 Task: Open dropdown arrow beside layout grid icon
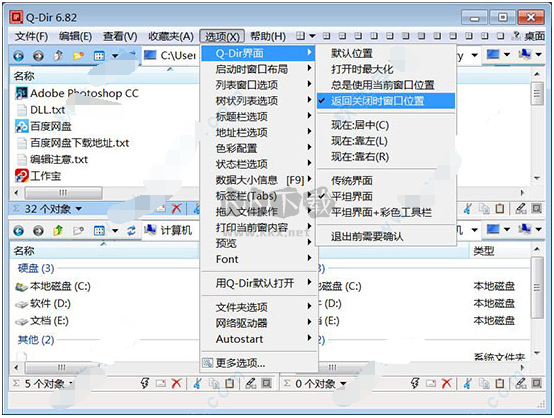click(312, 36)
